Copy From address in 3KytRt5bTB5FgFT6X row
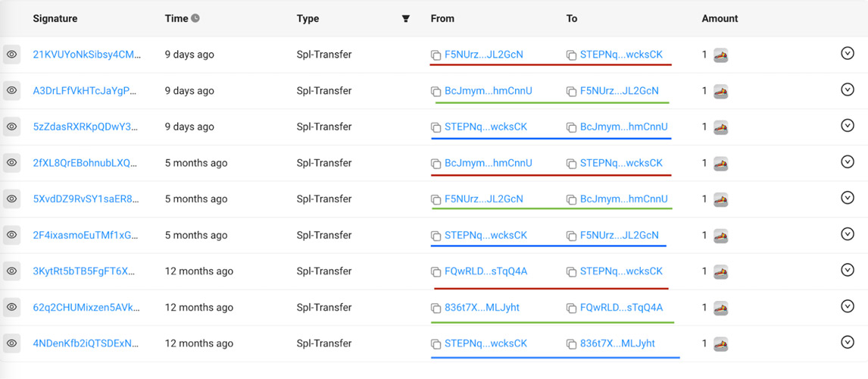Viewport: 868px width, 379px height. tap(436, 272)
